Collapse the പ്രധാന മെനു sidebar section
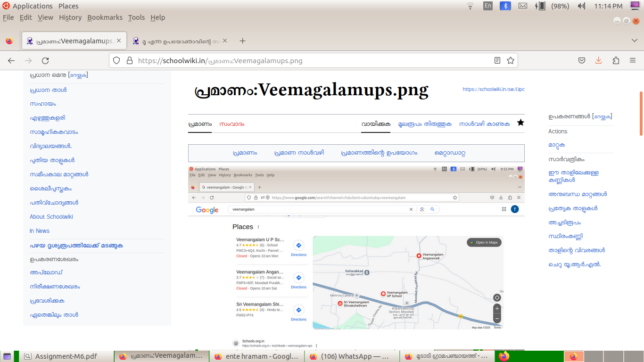Viewport: 644px width, 362px height. click(78, 75)
